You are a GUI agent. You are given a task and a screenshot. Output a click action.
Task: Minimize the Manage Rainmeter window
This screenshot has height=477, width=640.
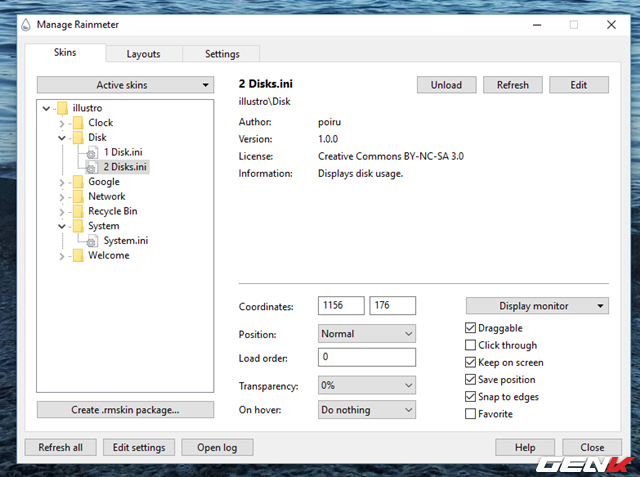(537, 25)
